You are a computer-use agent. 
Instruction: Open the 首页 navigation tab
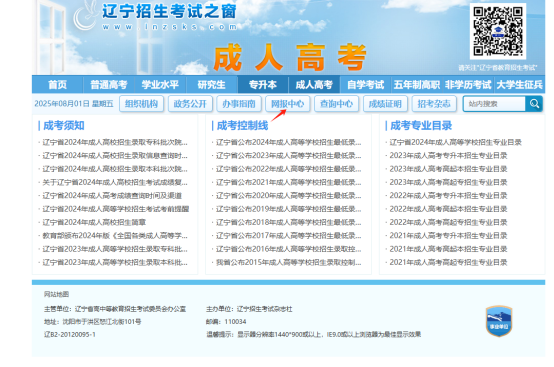click(58, 85)
